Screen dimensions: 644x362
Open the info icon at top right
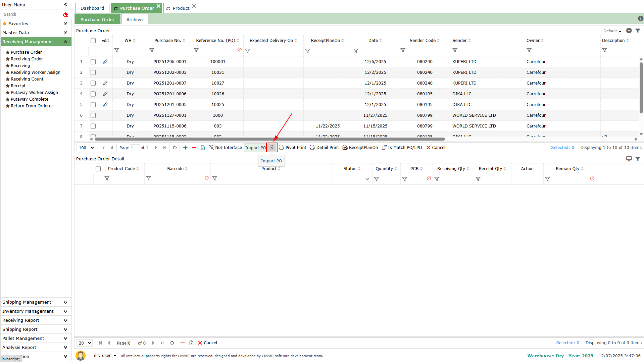(x=640, y=19)
